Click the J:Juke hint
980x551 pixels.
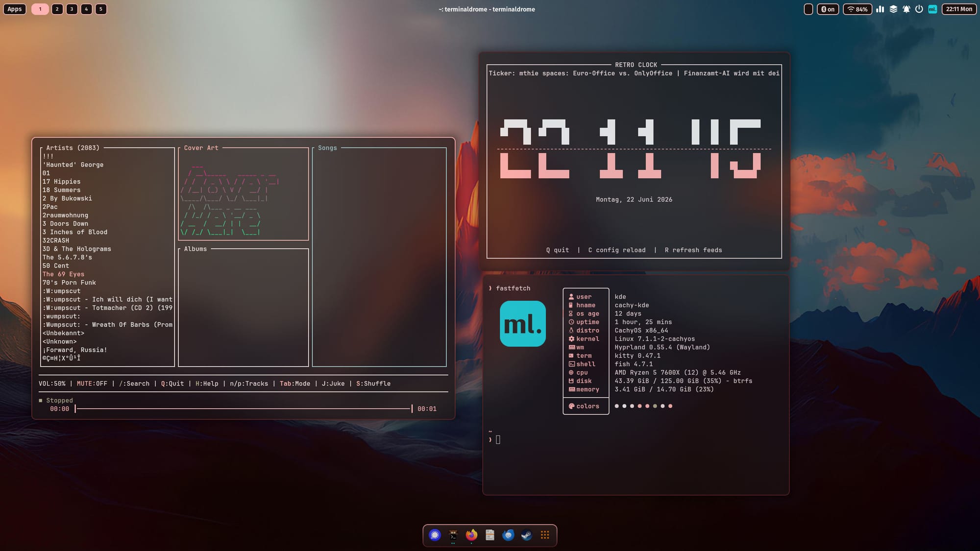coord(333,383)
